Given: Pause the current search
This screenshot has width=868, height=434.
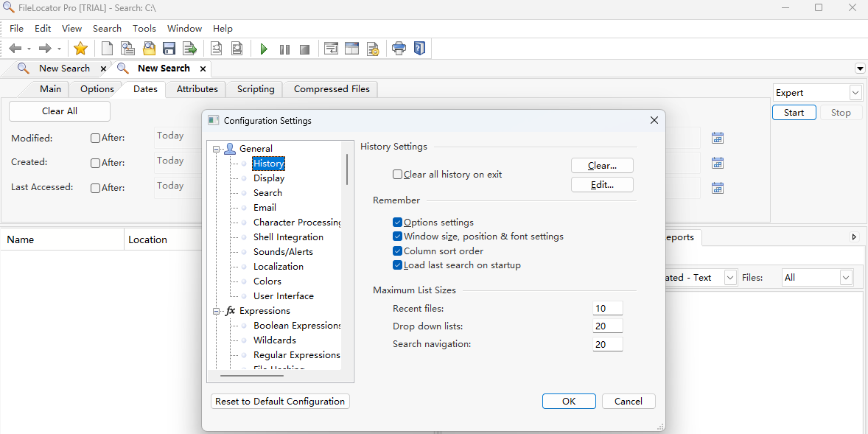Looking at the screenshot, I should pyautogui.click(x=284, y=49).
